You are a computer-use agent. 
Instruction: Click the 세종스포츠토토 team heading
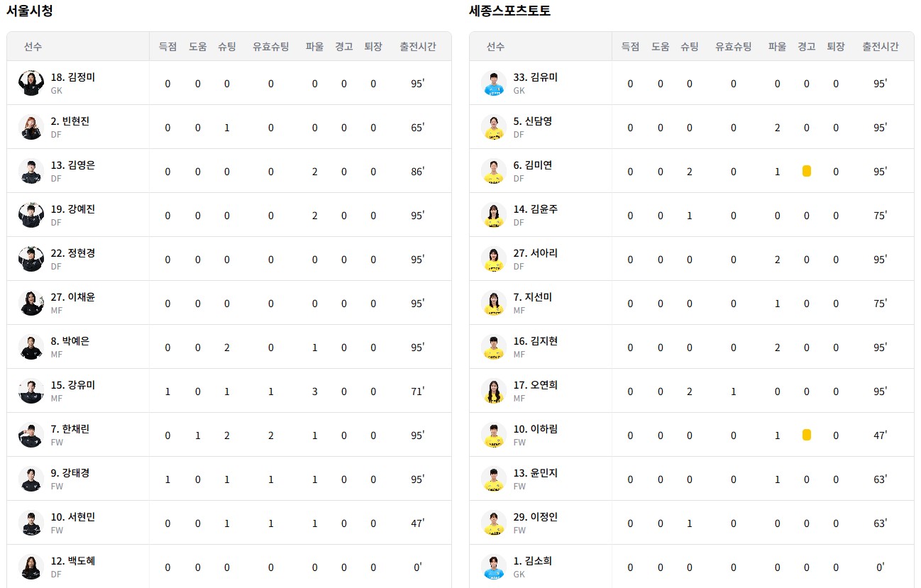[x=509, y=11]
